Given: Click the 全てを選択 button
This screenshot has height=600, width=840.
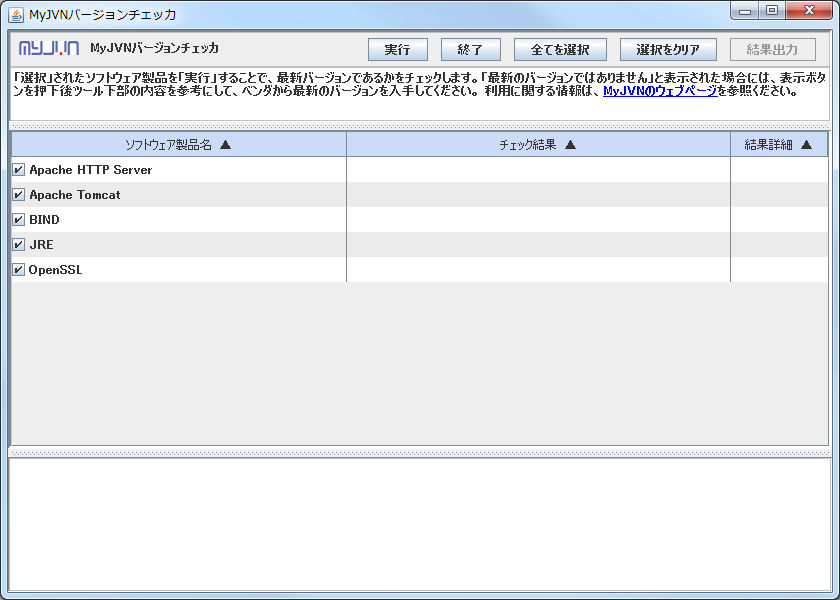Looking at the screenshot, I should click(560, 50).
